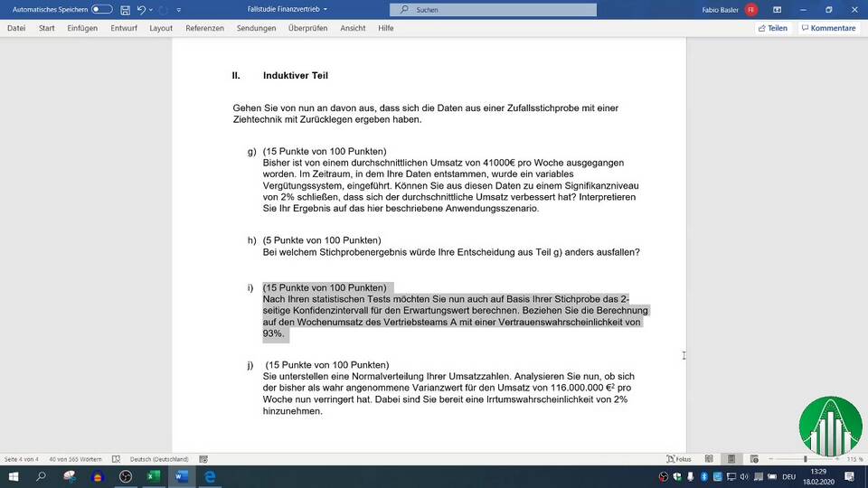The image size is (868, 488).
Task: Click the text '(15 Punkte von 100 Punkten)' under g)
Action: click(x=325, y=151)
